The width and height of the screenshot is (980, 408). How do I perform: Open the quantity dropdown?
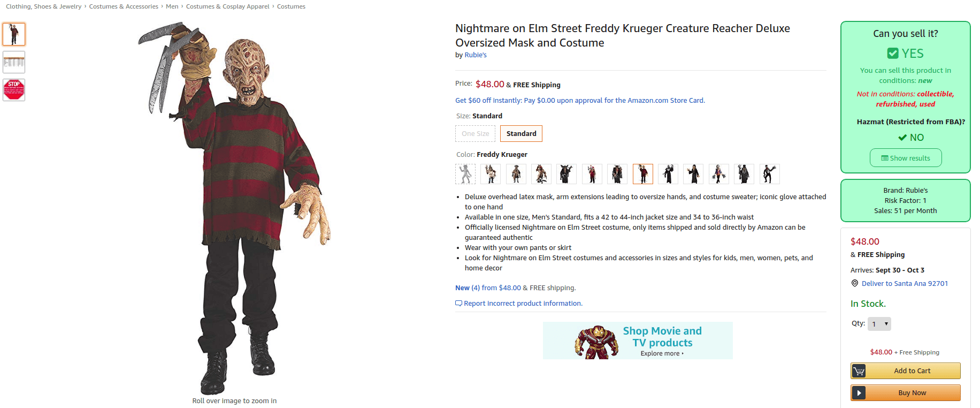[879, 323]
